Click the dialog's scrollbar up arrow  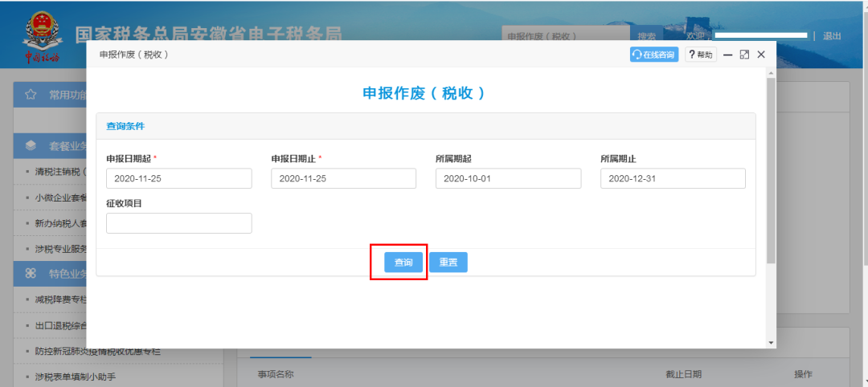[771, 73]
